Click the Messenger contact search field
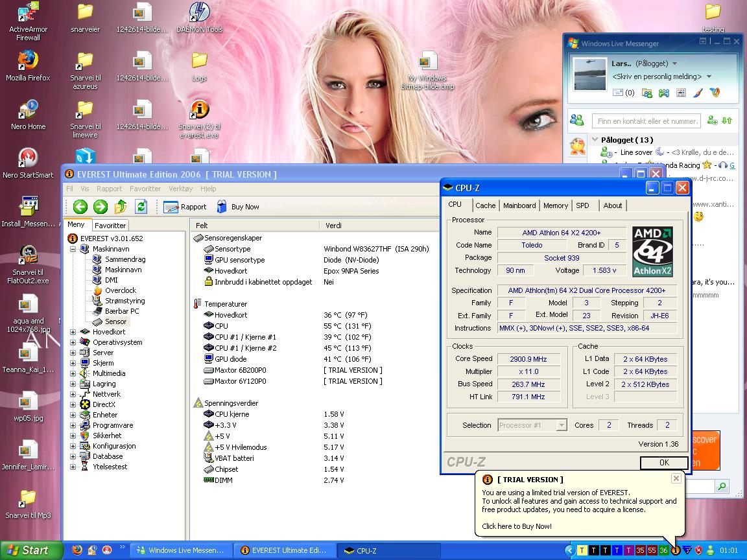 (x=646, y=121)
